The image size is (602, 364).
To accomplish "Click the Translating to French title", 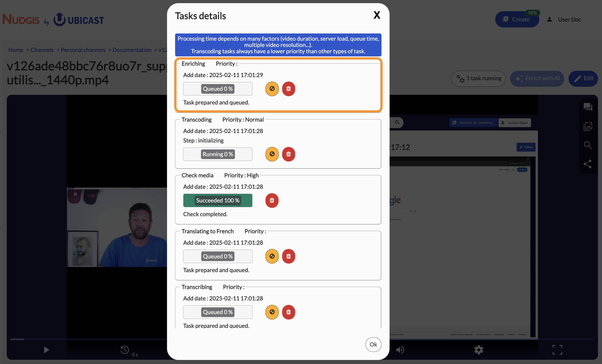I will click(x=207, y=231).
